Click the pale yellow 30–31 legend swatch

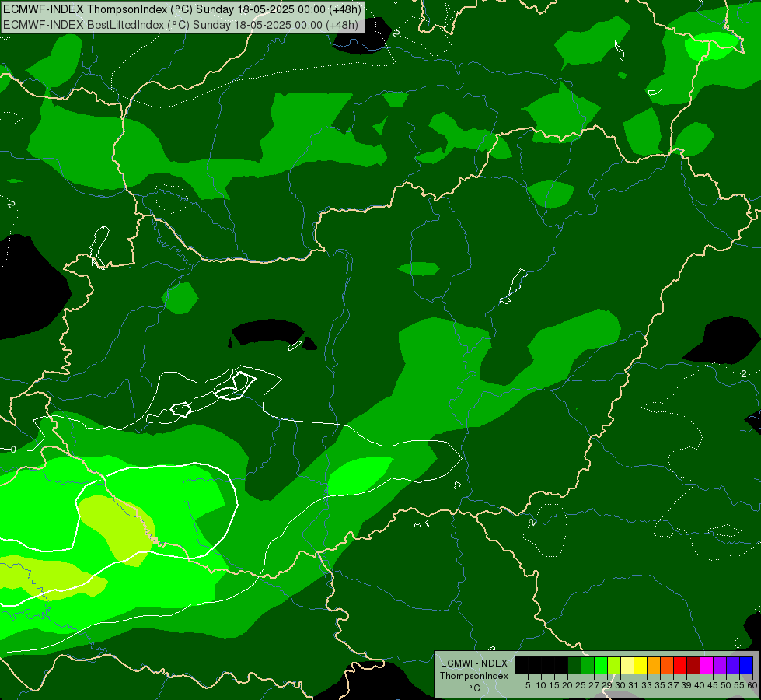627,665
